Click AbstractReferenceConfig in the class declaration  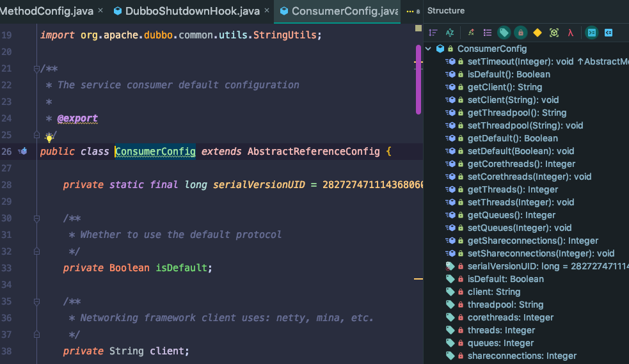[x=314, y=152]
